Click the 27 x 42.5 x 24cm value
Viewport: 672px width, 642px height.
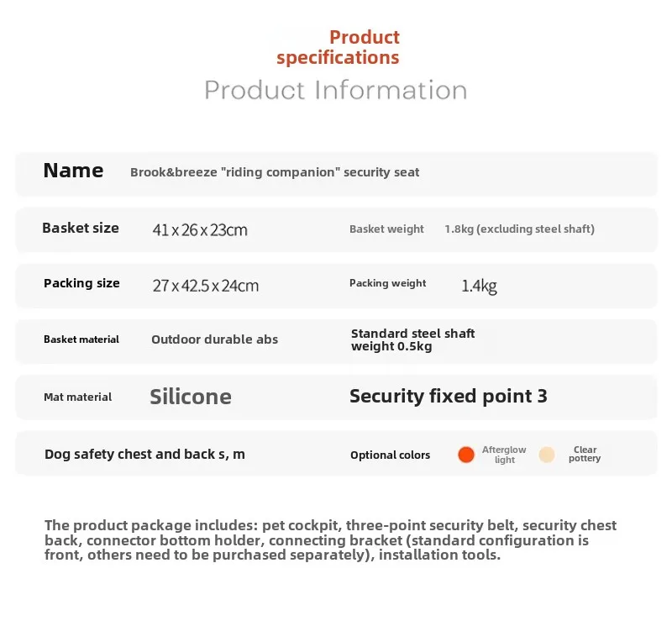tap(205, 286)
